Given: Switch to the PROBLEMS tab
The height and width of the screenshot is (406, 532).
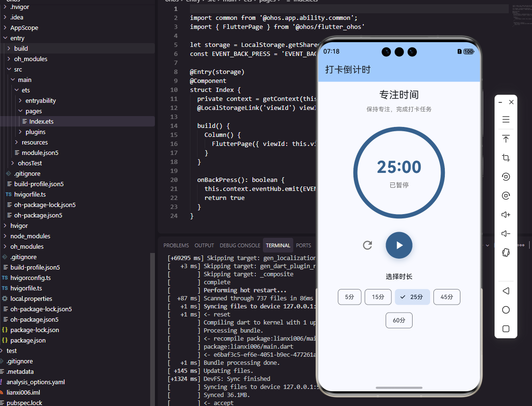Looking at the screenshot, I should 176,245.
